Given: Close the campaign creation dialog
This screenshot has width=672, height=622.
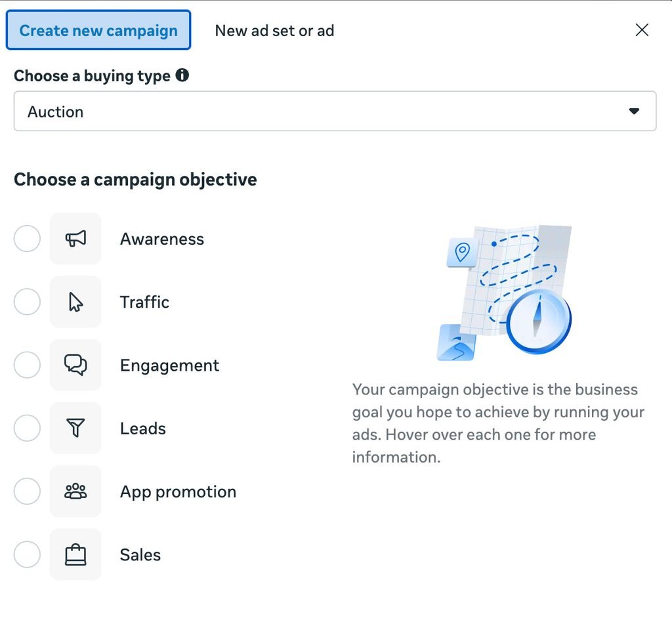Looking at the screenshot, I should tap(642, 30).
